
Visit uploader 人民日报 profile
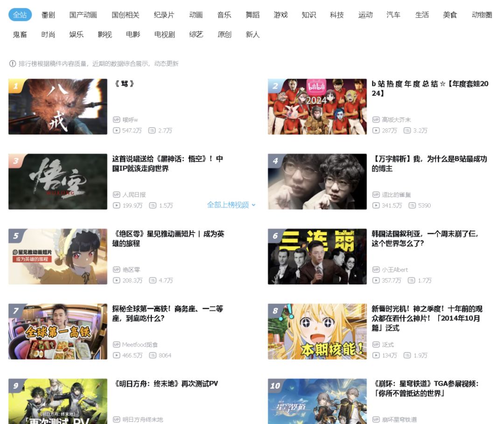(x=134, y=195)
